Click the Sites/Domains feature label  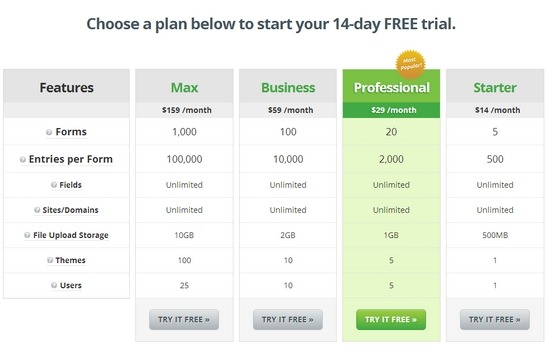(70, 210)
